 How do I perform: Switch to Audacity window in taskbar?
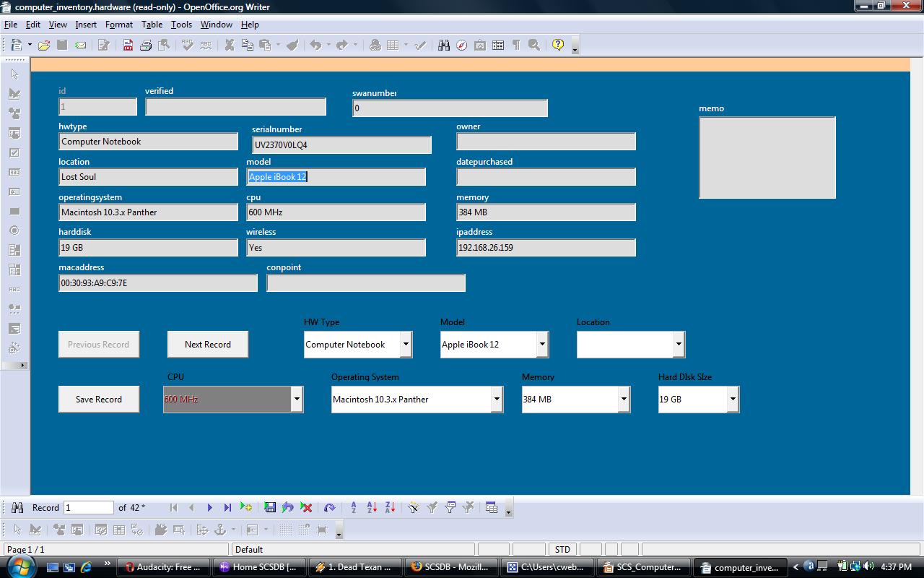[x=165, y=567]
